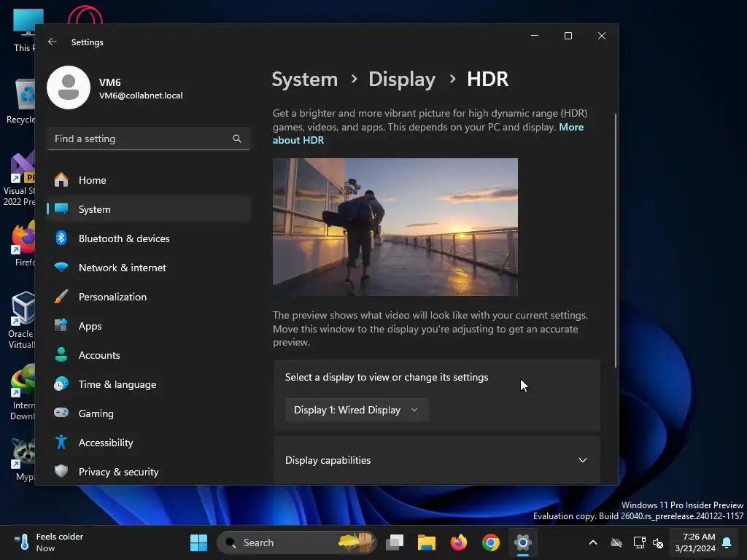Select System in the sidebar

[x=149, y=209]
